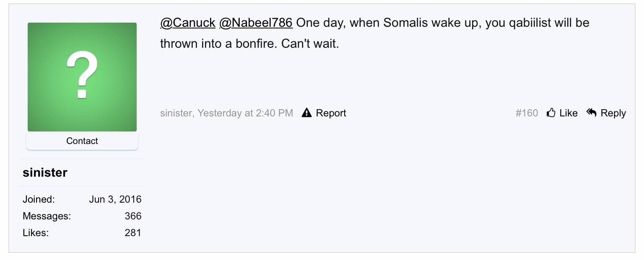Click the Reply arrow icon
This screenshot has width=644, height=260.
(591, 112)
